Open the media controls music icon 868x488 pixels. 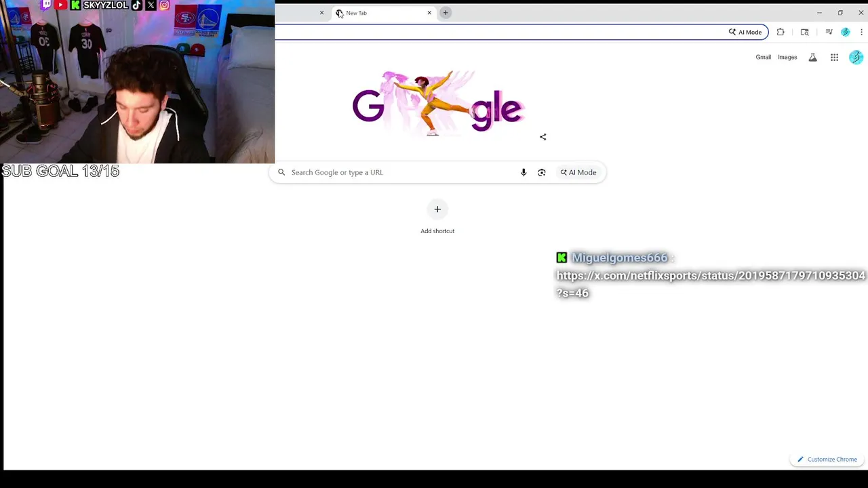(x=829, y=32)
